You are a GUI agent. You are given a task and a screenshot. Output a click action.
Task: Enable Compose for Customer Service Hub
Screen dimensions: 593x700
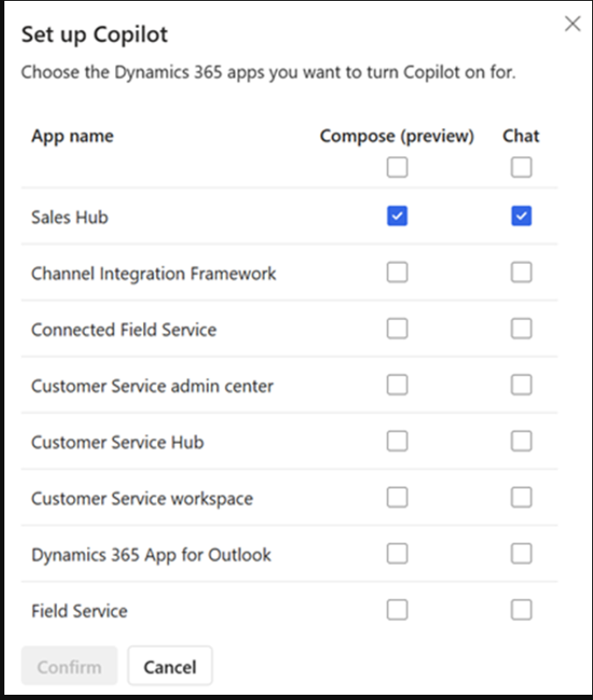pyautogui.click(x=397, y=441)
